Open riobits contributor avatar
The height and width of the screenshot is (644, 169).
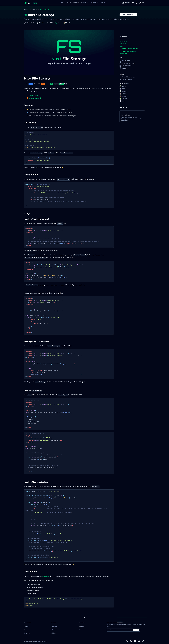120,89
